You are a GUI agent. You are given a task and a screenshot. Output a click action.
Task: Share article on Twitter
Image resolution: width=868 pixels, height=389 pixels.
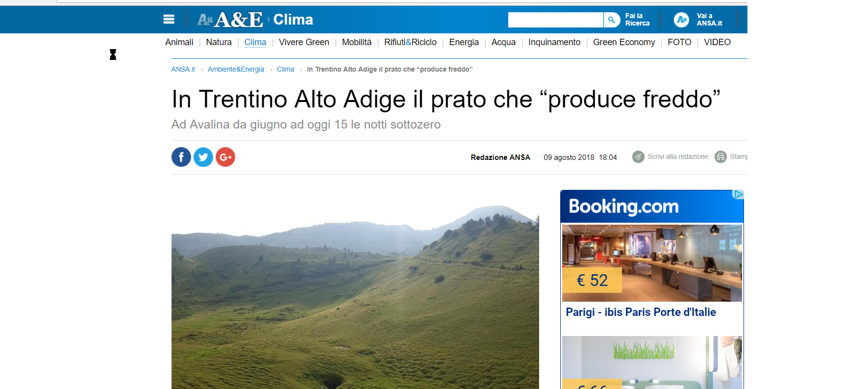click(x=203, y=157)
